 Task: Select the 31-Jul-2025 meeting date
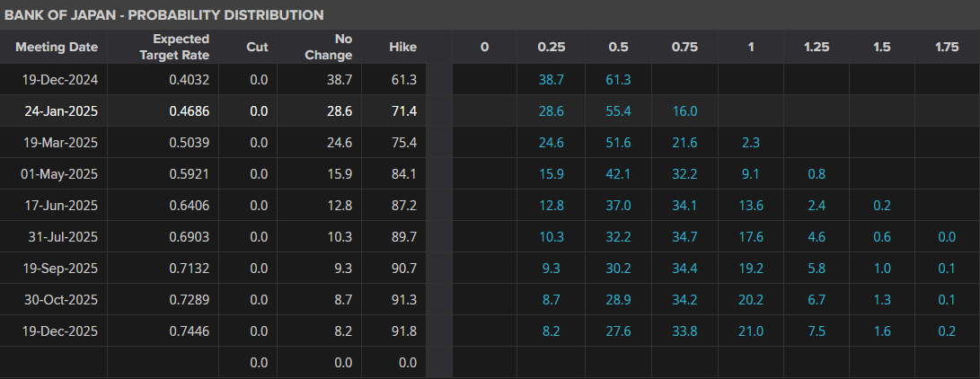[x=60, y=236]
